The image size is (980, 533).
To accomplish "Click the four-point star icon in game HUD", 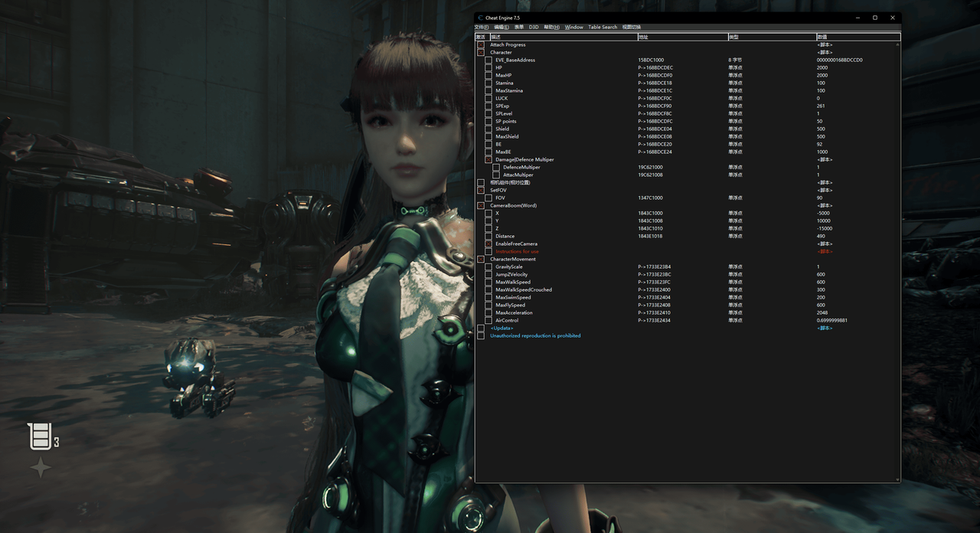I will [41, 467].
